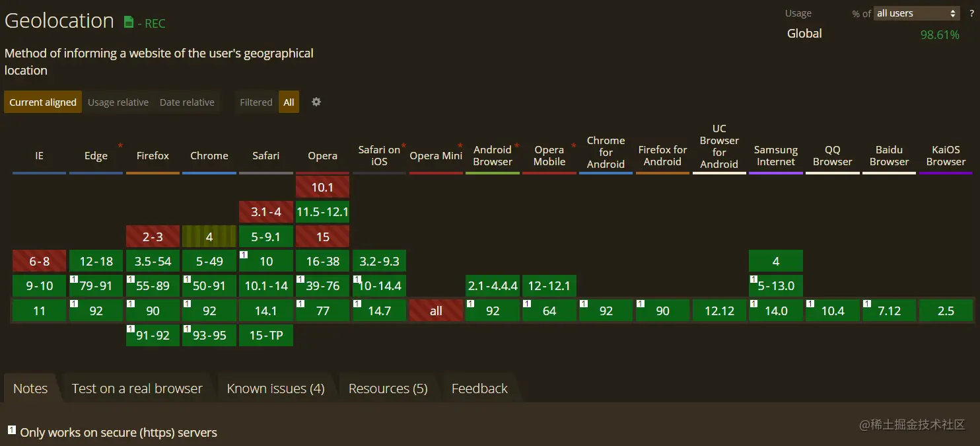Click Chrome 5-49 version cell
This screenshot has width=980, height=446.
click(x=209, y=261)
